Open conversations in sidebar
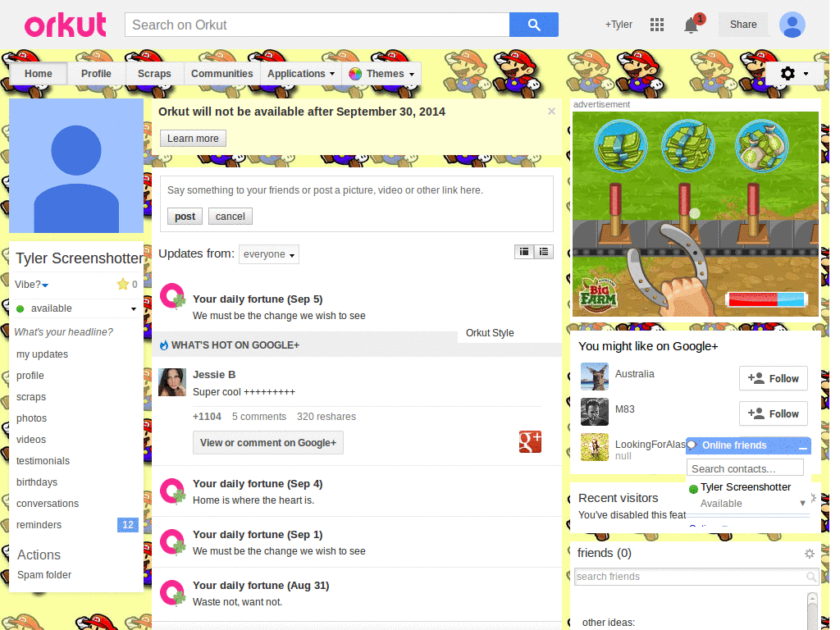The image size is (840, 630). tap(48, 504)
